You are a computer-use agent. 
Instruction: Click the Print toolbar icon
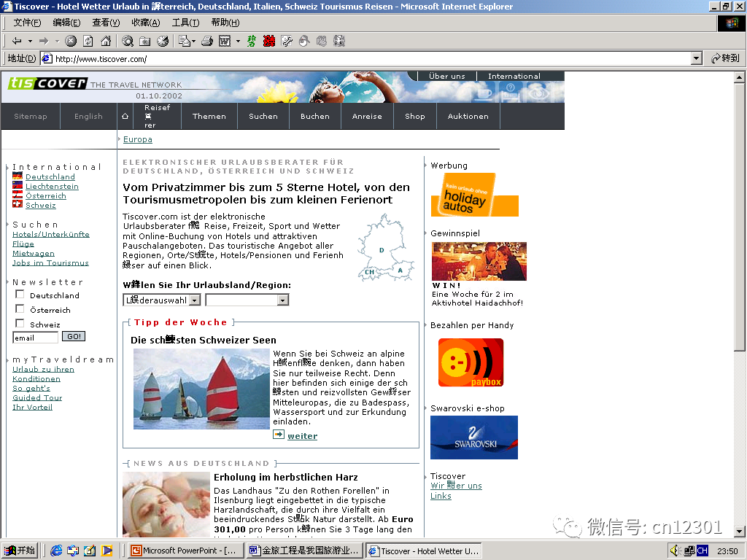pyautogui.click(x=206, y=42)
